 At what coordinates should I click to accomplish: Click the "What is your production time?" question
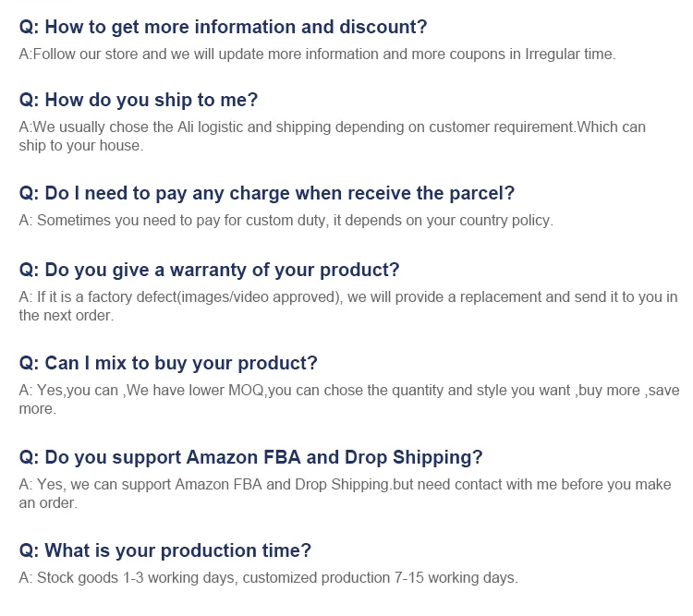pos(165,550)
